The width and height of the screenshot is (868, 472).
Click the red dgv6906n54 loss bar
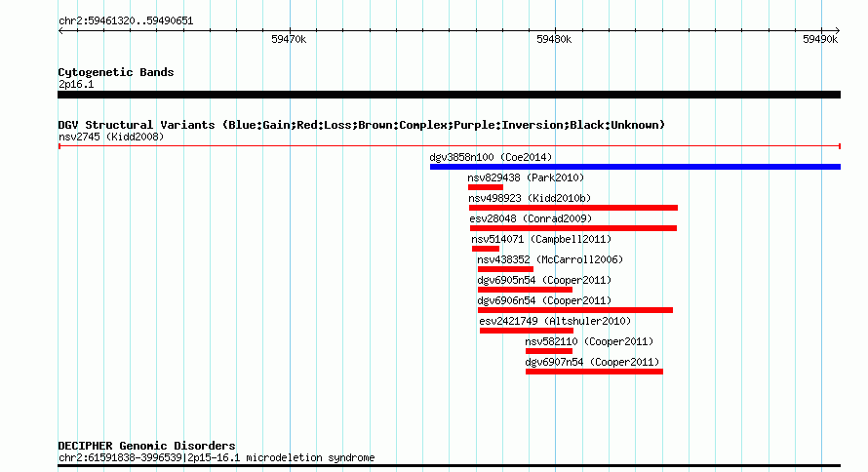[575, 310]
